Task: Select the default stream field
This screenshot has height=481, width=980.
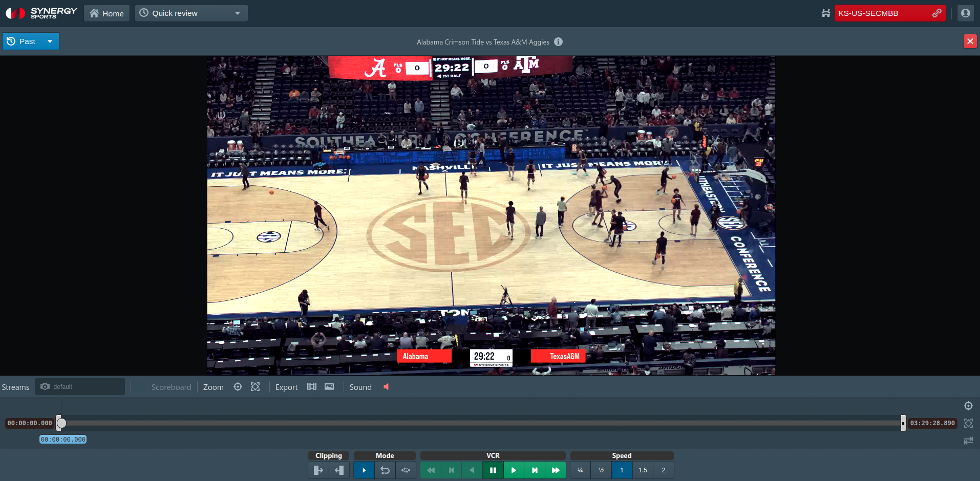Action: (x=80, y=387)
